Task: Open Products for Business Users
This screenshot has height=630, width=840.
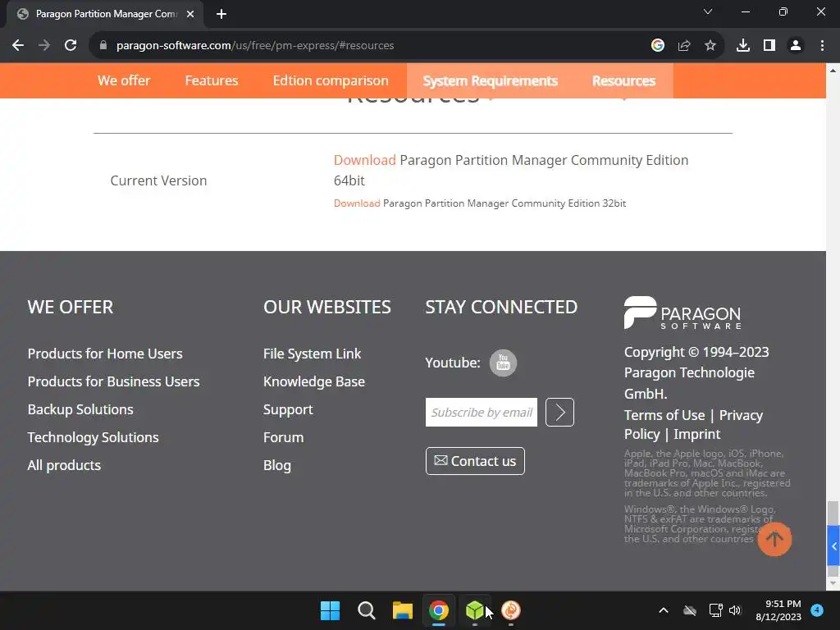Action: point(113,381)
